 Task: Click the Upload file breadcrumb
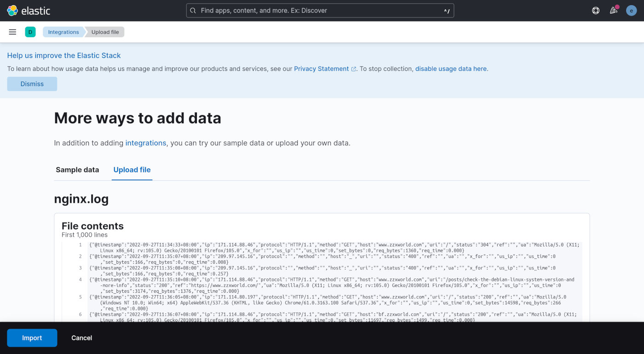click(x=105, y=32)
